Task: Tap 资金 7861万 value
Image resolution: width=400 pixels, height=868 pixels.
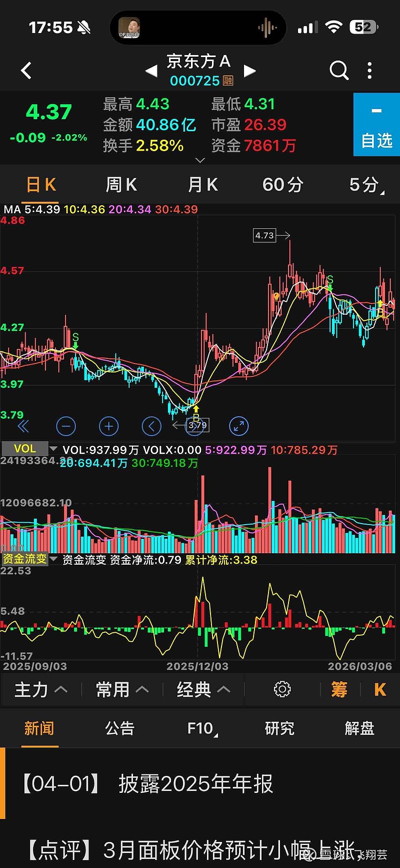Action: coord(270,146)
